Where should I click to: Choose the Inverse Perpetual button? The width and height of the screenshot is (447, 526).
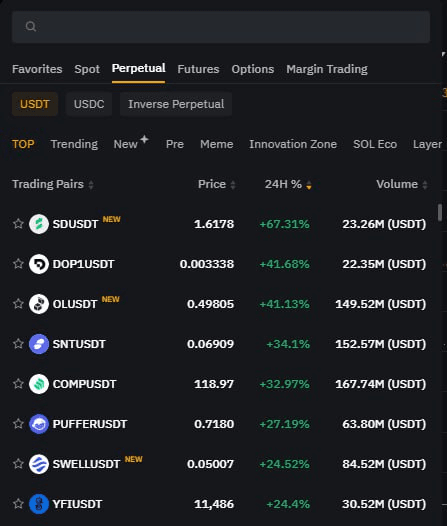tap(176, 104)
